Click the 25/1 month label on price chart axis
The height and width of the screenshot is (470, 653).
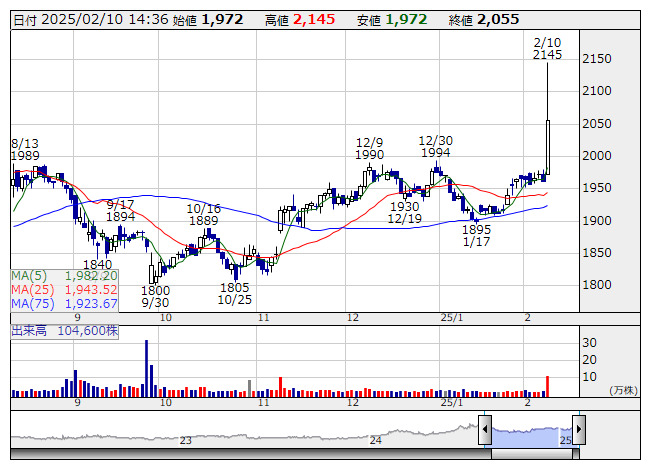451,318
